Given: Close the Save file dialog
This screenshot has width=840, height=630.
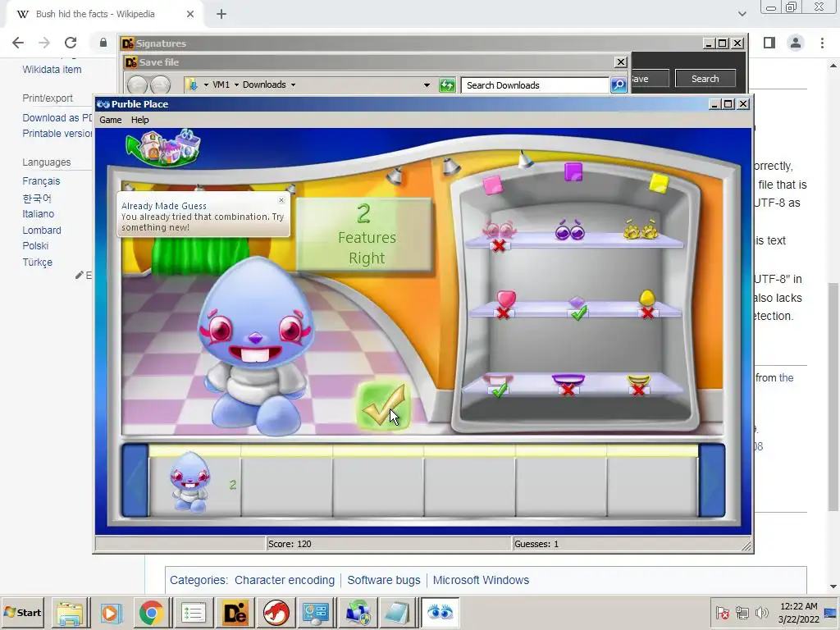Looking at the screenshot, I should point(620,62).
